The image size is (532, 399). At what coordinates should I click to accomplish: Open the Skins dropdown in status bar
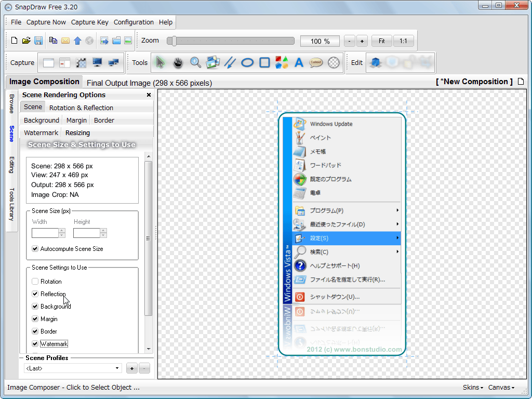(x=473, y=387)
